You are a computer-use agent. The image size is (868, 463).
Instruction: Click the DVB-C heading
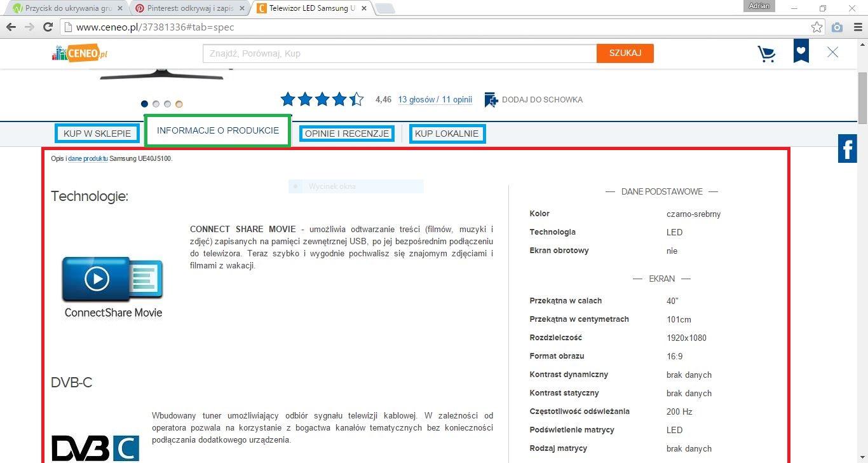[x=72, y=382]
